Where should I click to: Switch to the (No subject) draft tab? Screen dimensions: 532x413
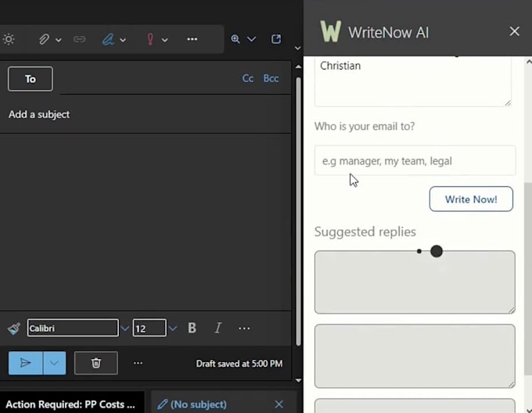[x=192, y=404]
